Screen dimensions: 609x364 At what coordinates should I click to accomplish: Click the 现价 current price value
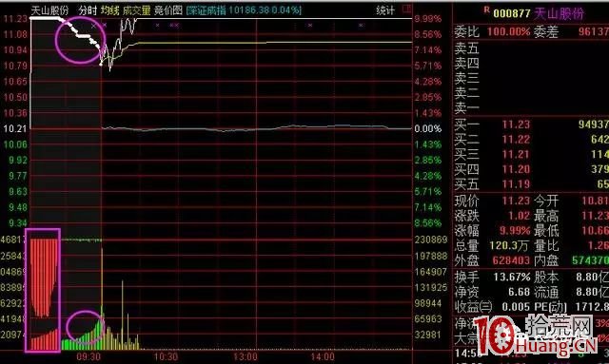[516, 201]
